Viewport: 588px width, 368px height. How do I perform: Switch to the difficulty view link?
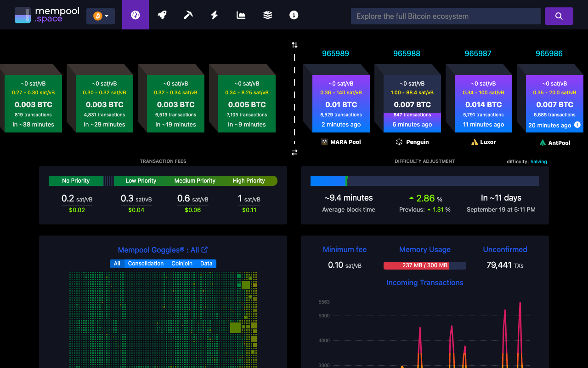[517, 162]
